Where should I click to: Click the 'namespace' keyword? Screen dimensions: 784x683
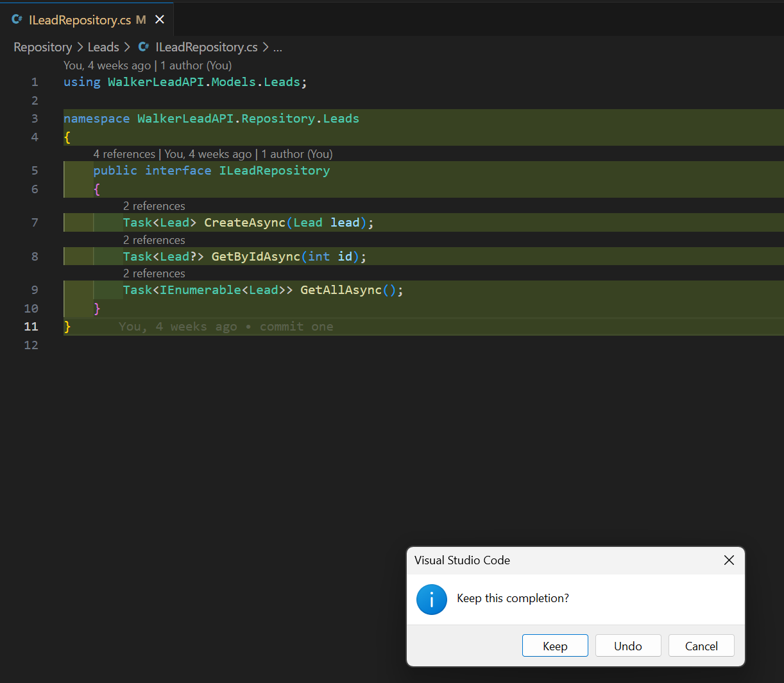click(97, 119)
